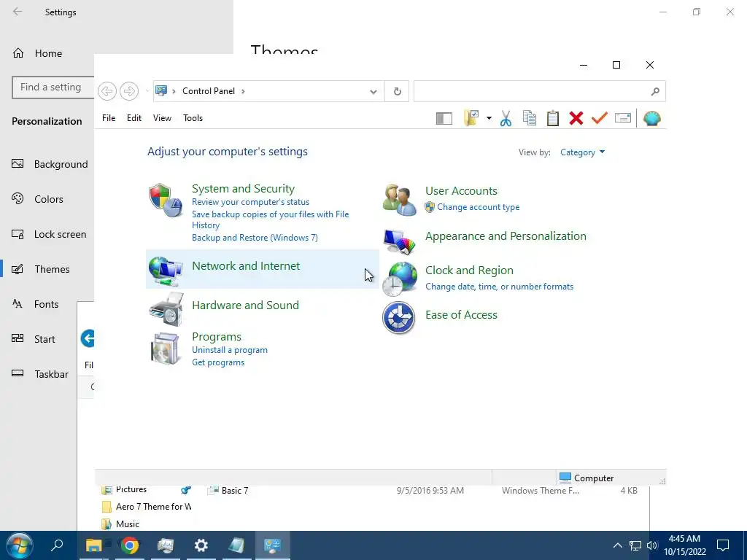Click the red X Delete icon
This screenshot has height=560, width=747.
point(576,118)
